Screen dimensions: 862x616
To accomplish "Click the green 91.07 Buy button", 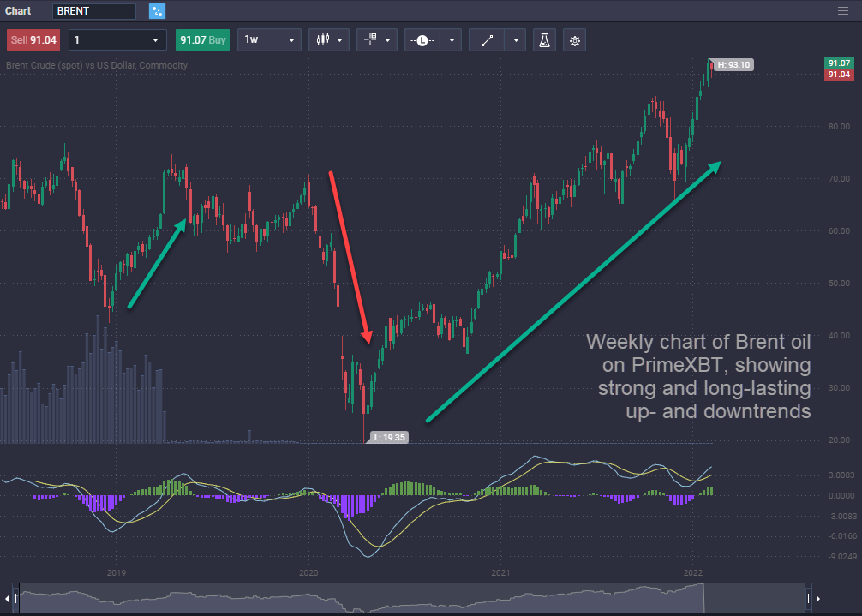I will 202,39.
